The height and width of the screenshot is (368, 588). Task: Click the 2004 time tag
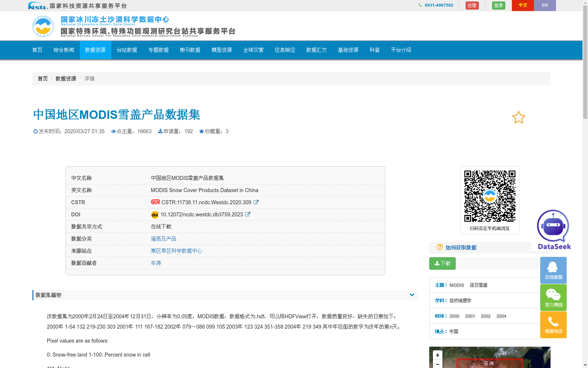pyautogui.click(x=501, y=316)
